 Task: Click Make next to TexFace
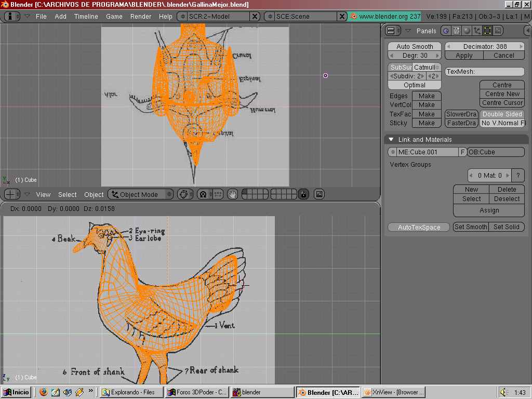pyautogui.click(x=427, y=114)
